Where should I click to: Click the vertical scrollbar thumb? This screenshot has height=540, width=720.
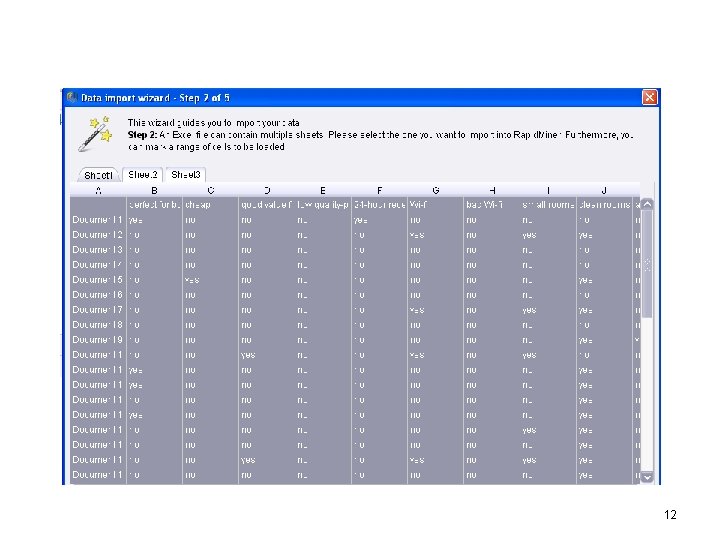[x=647, y=264]
